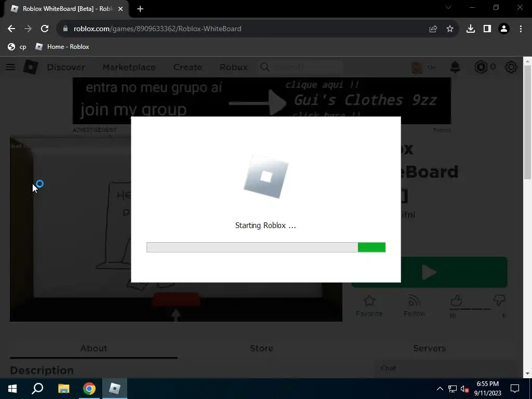Click the address bar URL
The image size is (532, 399).
(x=157, y=29)
